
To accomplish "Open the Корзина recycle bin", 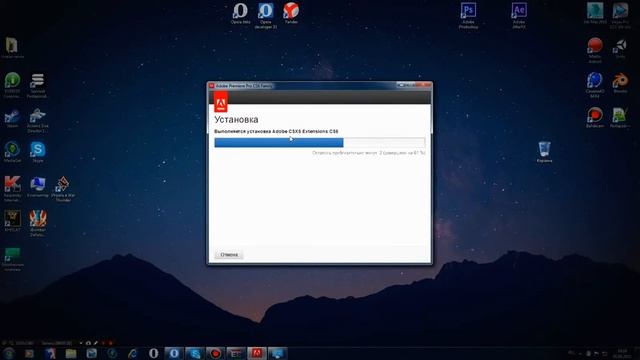I will point(544,151).
